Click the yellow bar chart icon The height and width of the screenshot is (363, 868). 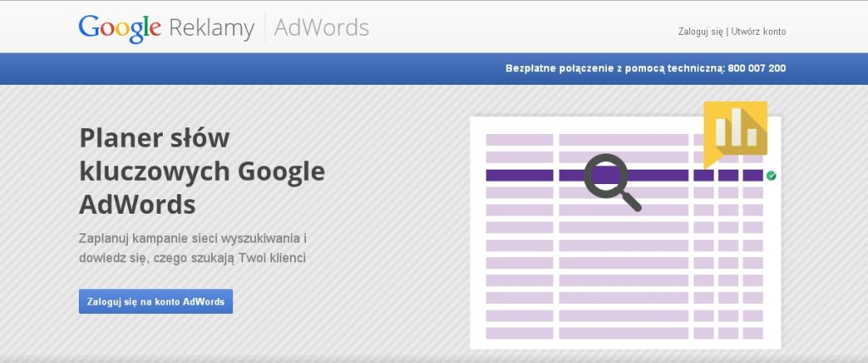[x=735, y=135]
